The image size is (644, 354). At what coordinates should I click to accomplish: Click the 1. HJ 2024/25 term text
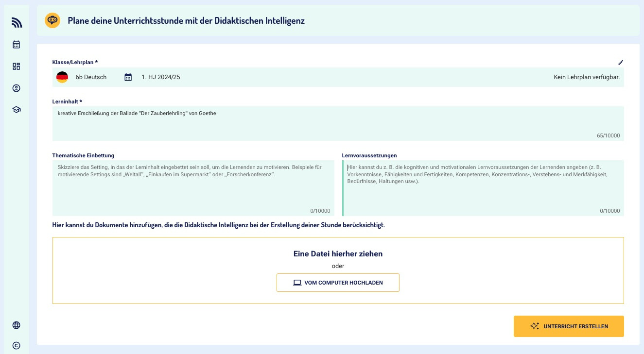click(161, 77)
